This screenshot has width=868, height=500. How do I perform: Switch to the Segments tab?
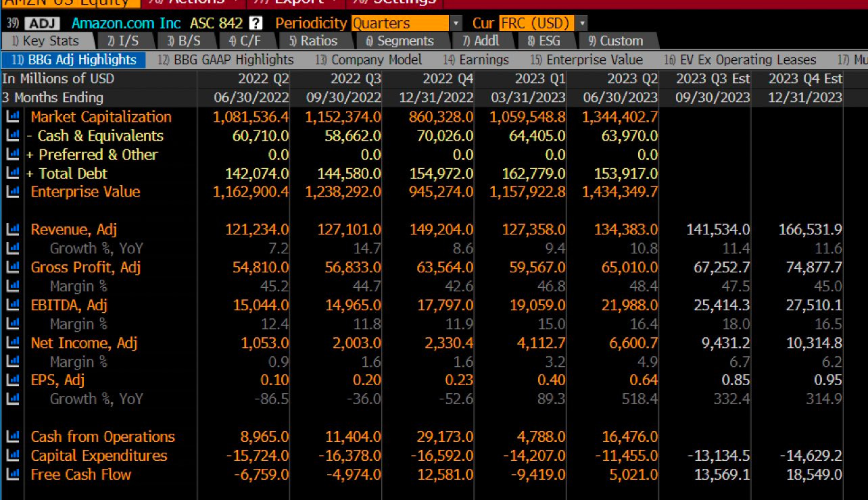pos(400,41)
